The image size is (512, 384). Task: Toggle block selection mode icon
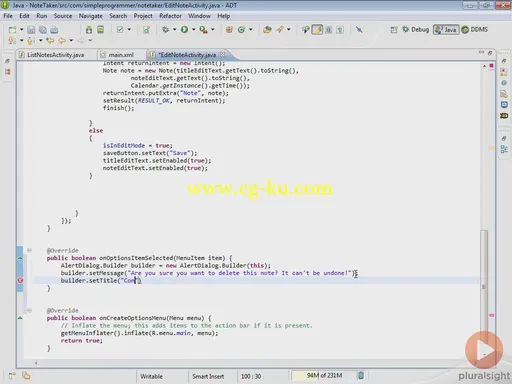[329, 30]
